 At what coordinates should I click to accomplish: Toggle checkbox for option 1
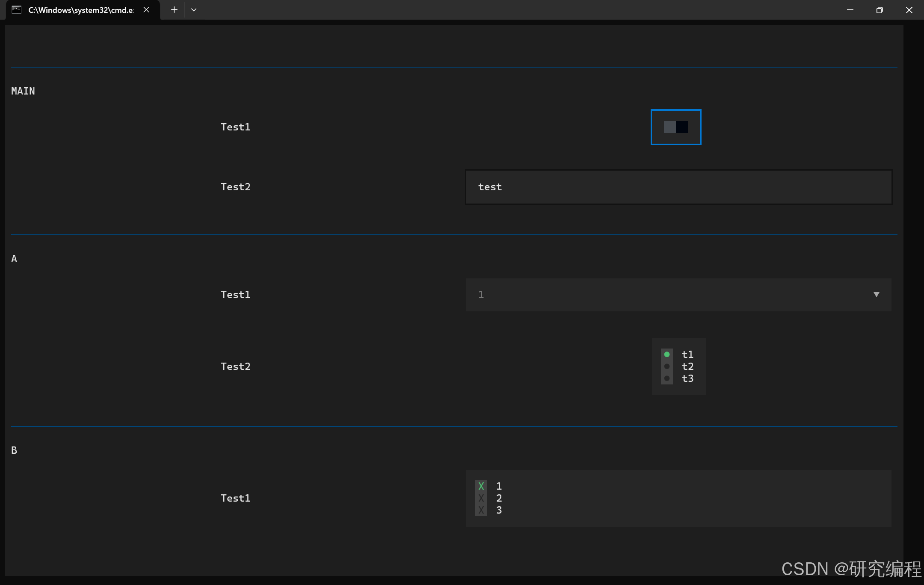(x=481, y=486)
